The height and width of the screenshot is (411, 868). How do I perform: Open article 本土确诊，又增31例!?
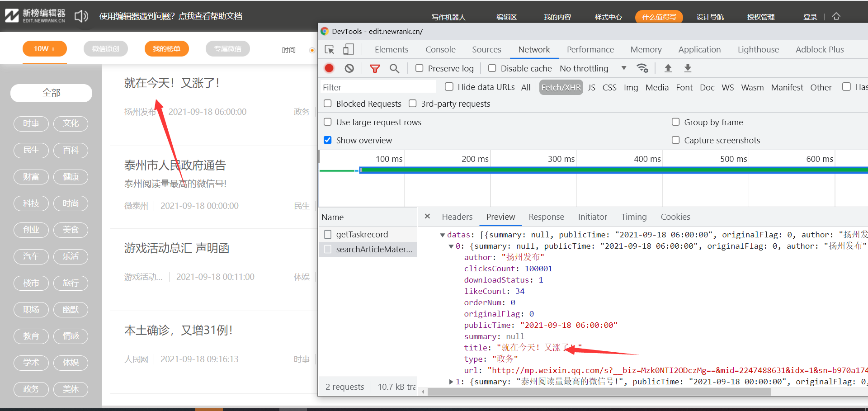point(179,330)
